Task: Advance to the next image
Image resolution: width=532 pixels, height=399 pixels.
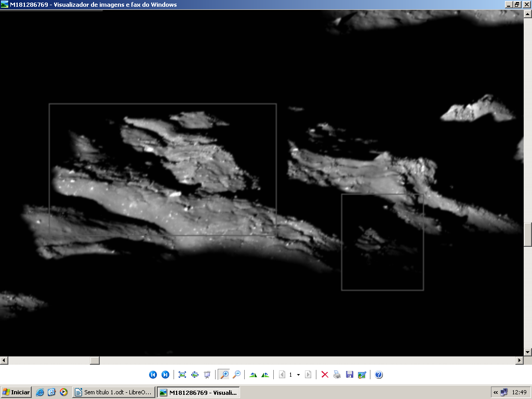Action: tap(165, 375)
